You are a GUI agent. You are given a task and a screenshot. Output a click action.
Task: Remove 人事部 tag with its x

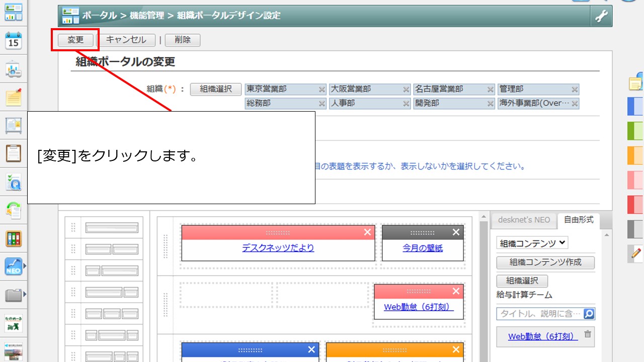point(406,104)
